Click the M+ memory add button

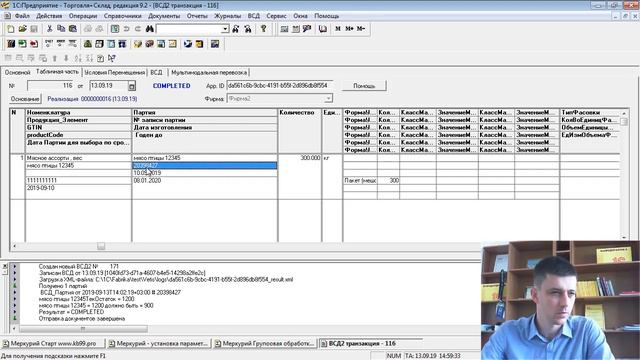click(349, 29)
